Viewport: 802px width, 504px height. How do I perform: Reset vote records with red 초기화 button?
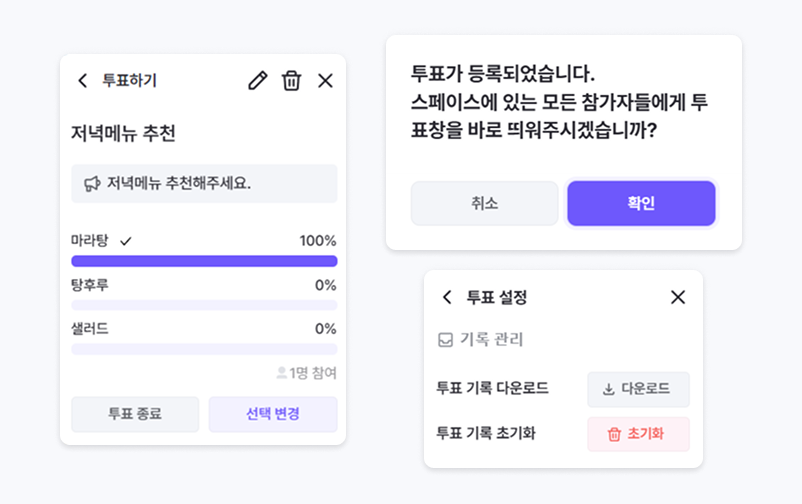coord(638,434)
